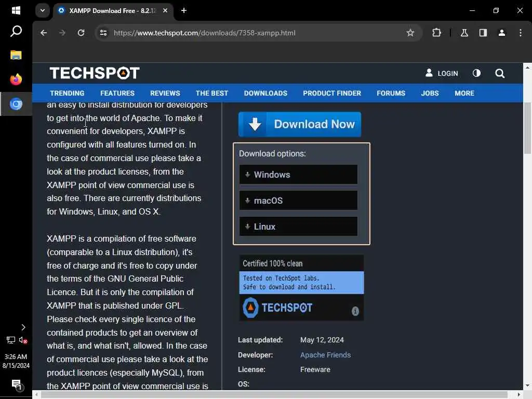Screen dimensions: 532x399
Task: Open the REVIEWS menu item
Action: tap(165, 94)
